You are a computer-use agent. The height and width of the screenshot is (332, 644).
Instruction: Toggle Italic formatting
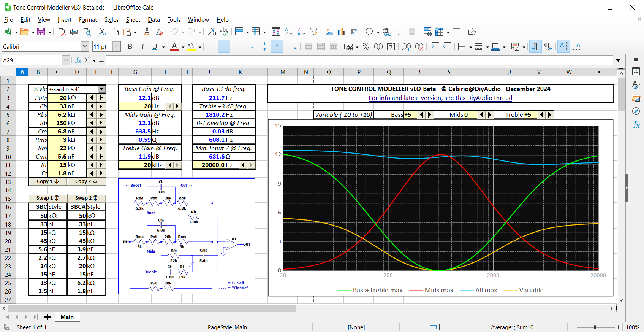tap(142, 46)
